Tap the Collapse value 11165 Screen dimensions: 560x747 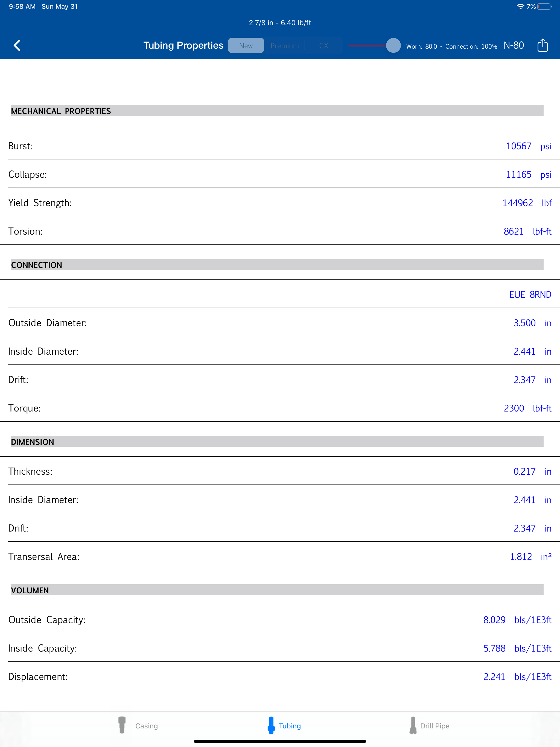[x=518, y=174]
